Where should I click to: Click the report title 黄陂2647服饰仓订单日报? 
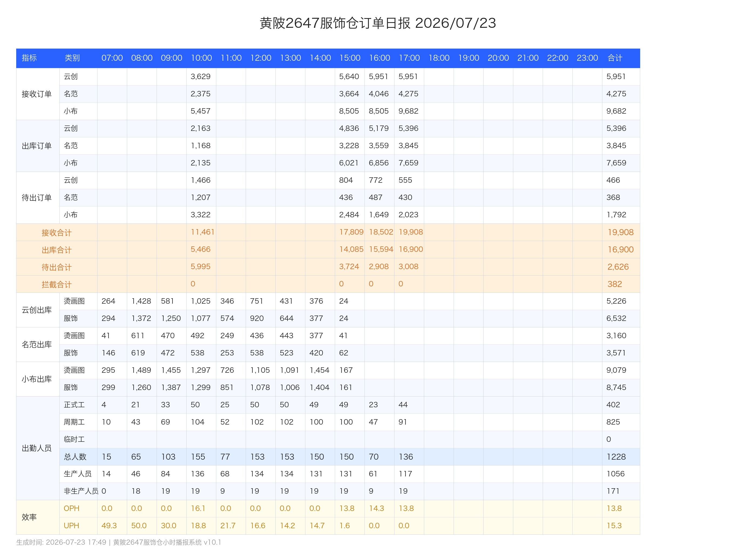coord(335,23)
